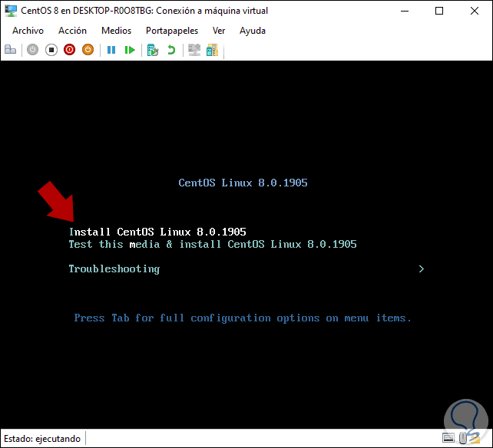Open the Archivo menu
Viewport: 493px width, 448px height.
tap(28, 31)
